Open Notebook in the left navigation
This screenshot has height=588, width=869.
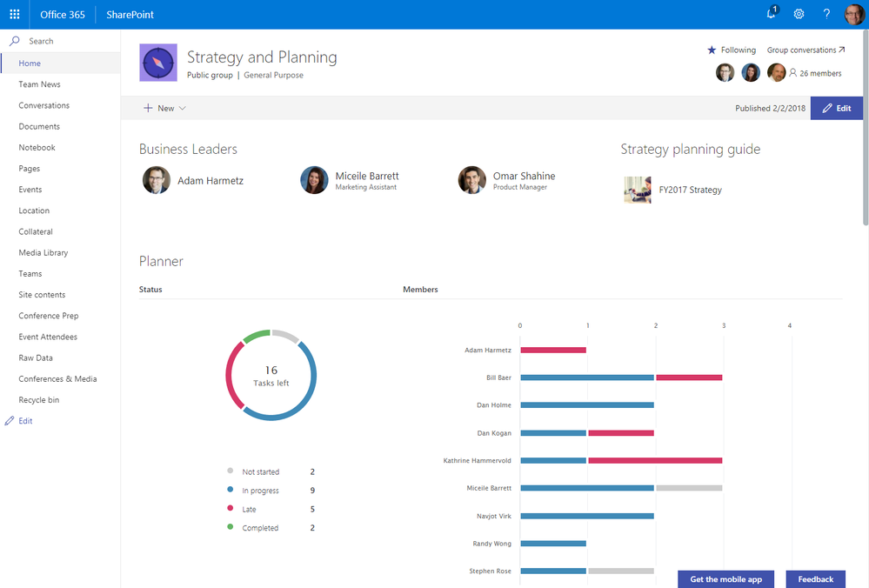pyautogui.click(x=37, y=147)
